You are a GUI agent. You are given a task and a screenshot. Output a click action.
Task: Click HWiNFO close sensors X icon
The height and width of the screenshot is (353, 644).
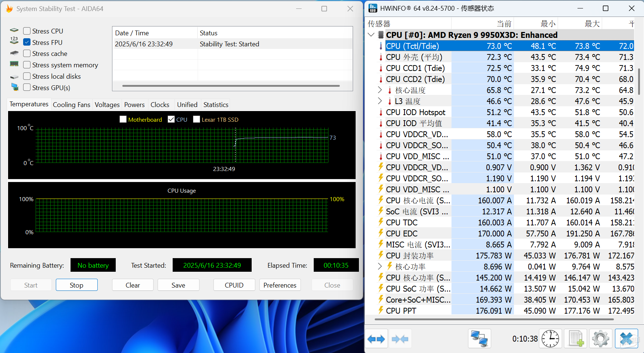point(626,339)
